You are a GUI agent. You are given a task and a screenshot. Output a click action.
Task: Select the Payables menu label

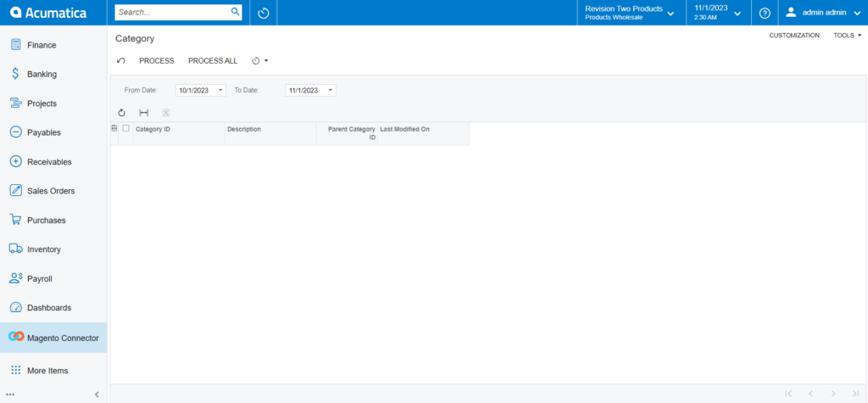click(44, 132)
